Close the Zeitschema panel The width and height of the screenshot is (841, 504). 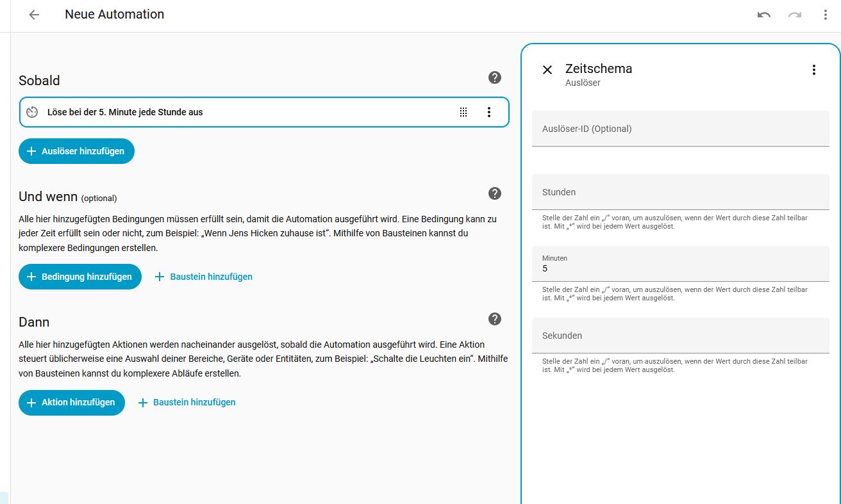coord(547,70)
